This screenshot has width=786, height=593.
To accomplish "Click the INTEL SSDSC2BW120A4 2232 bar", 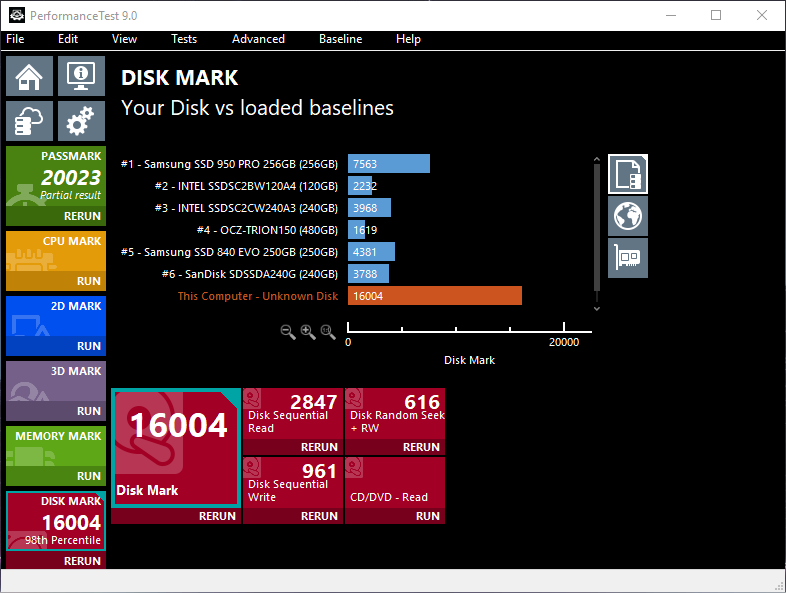I will pyautogui.click(x=360, y=186).
